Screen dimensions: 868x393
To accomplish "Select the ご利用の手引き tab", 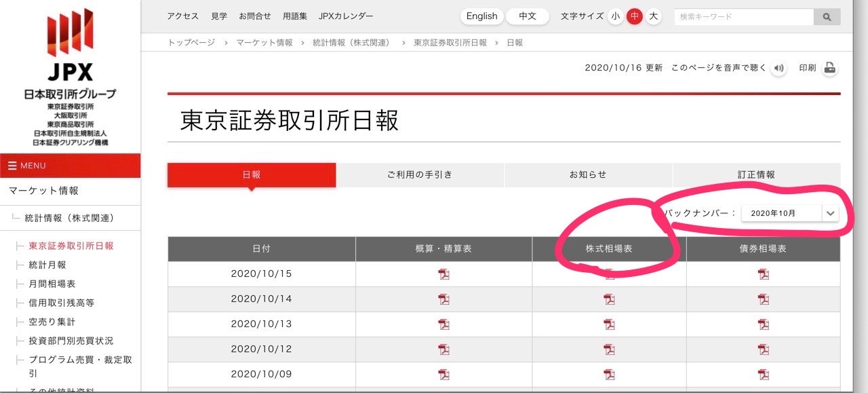I will (x=420, y=175).
